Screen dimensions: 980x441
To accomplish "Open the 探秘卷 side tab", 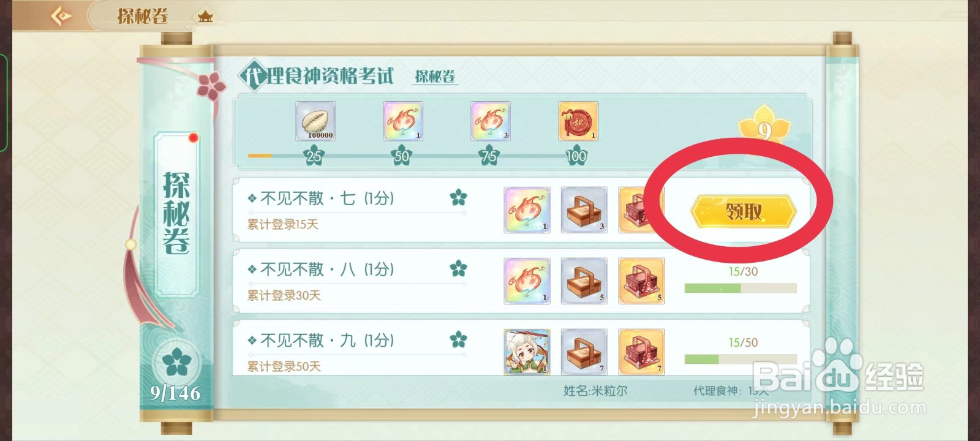I will [177, 213].
